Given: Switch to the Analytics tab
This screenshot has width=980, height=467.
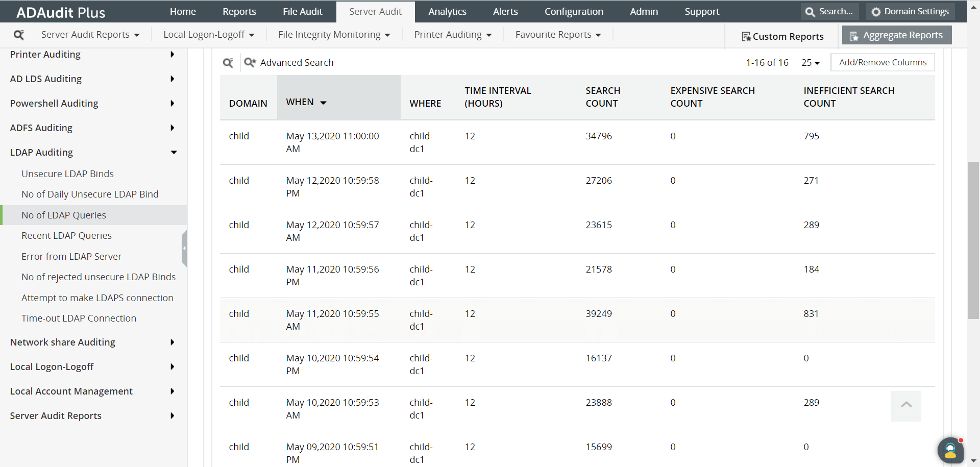Looking at the screenshot, I should pyautogui.click(x=447, y=11).
